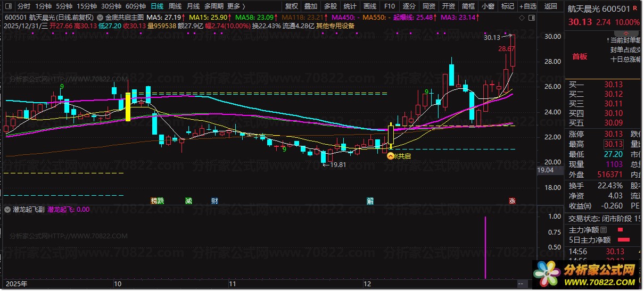Switch to the 周线 weekly period
Screen dimensions: 644x291
click(x=175, y=6)
